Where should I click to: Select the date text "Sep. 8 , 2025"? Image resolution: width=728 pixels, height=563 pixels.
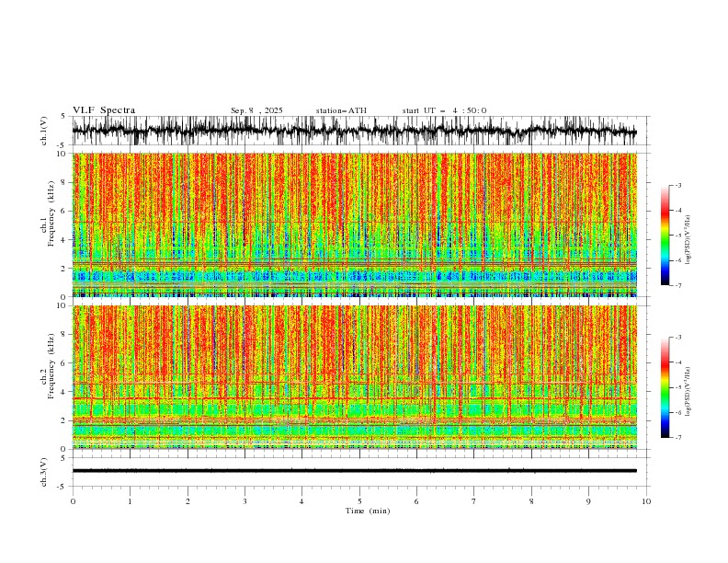tap(256, 110)
